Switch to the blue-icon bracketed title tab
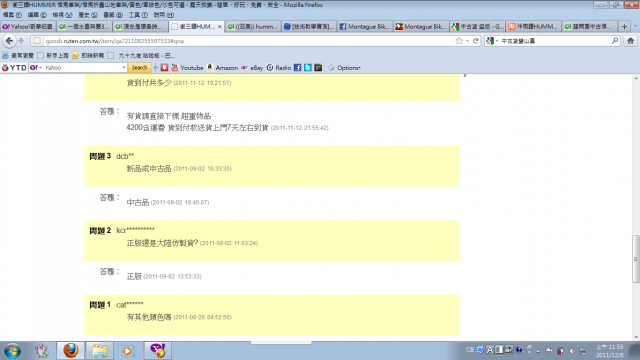 (309, 27)
